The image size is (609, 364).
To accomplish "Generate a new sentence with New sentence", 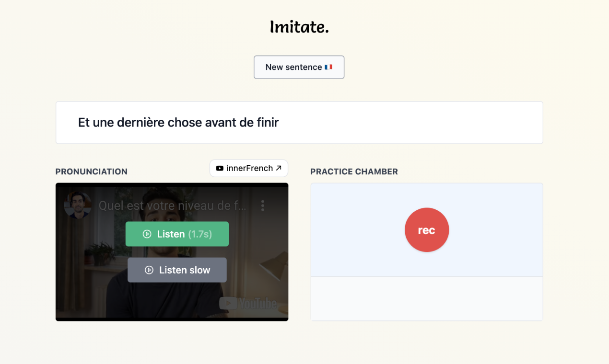I will pyautogui.click(x=293, y=67).
